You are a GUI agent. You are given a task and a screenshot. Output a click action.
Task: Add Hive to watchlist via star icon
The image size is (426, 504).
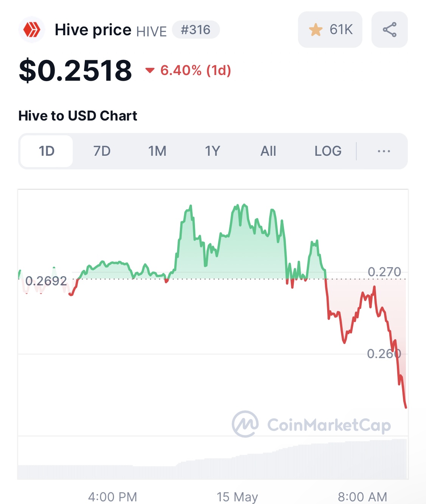point(315,30)
